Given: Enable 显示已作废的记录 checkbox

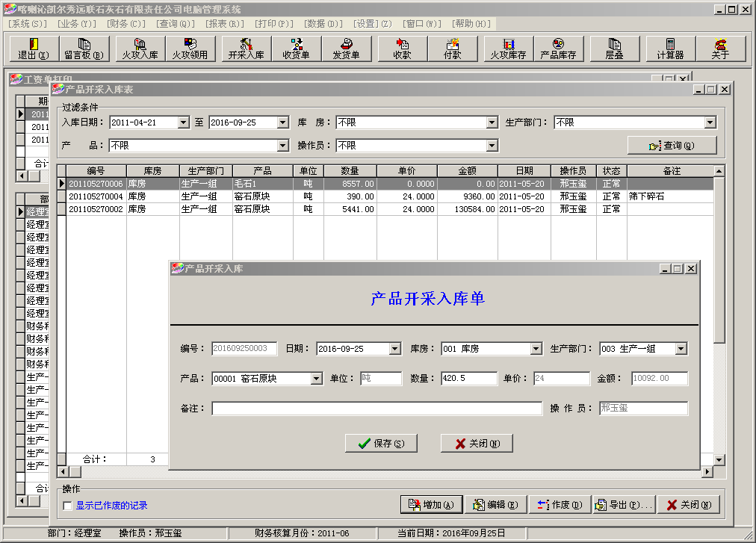Looking at the screenshot, I should [66, 505].
